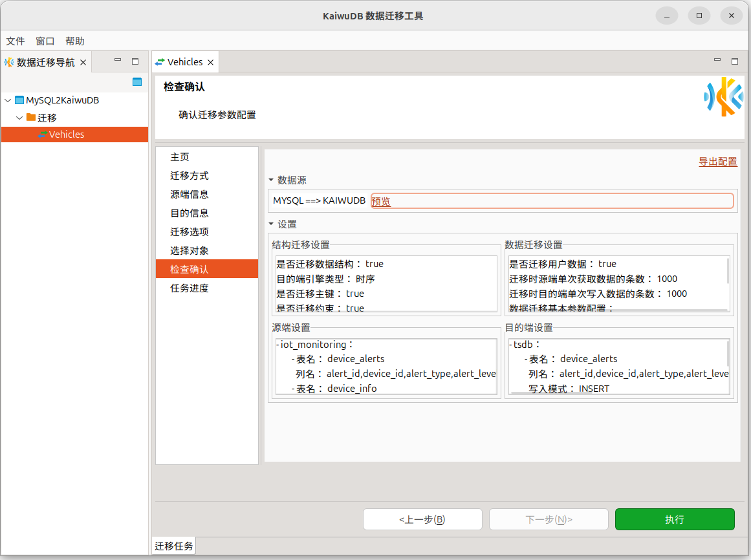This screenshot has width=751, height=560.
Task: Click the 预览 link
Action: coord(381,201)
